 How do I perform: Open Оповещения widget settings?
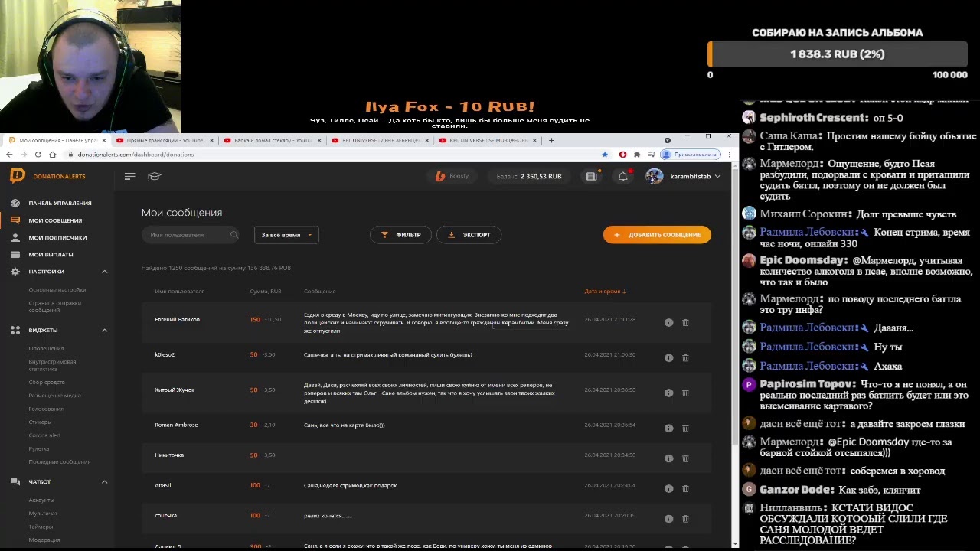click(46, 348)
